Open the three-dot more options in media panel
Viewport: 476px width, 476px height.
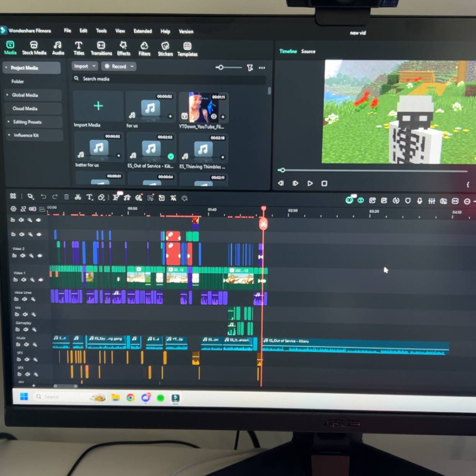(262, 68)
